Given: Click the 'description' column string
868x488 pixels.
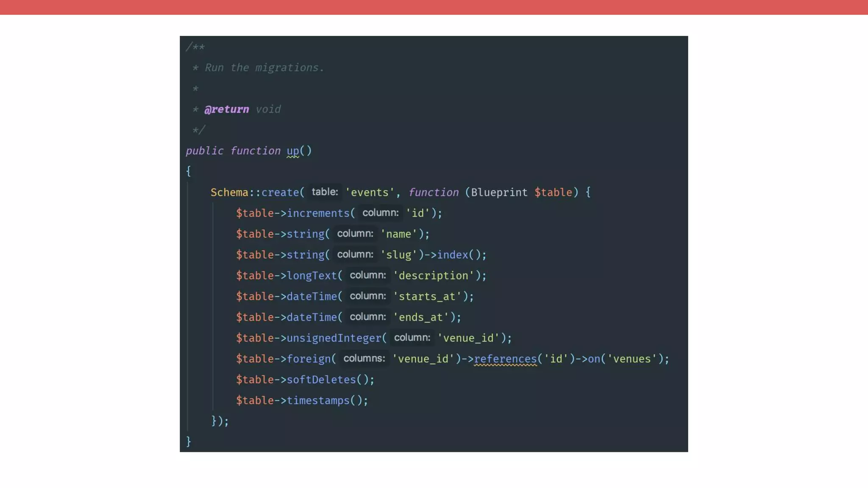Looking at the screenshot, I should click(433, 275).
